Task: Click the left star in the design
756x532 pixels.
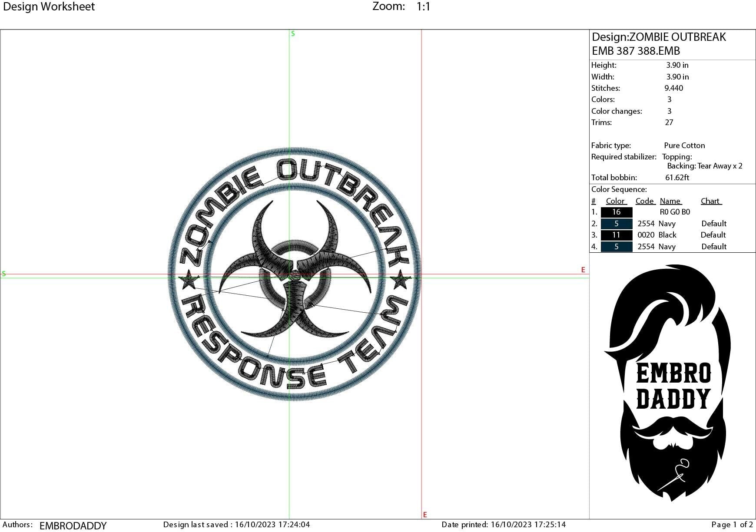Action: point(189,280)
